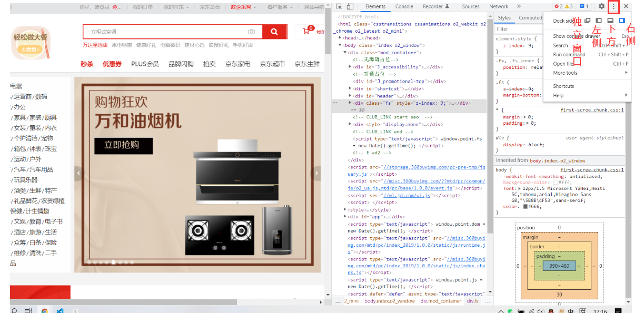Open the 我的订单 top link
The width and height of the screenshot is (644, 313).
143,7
